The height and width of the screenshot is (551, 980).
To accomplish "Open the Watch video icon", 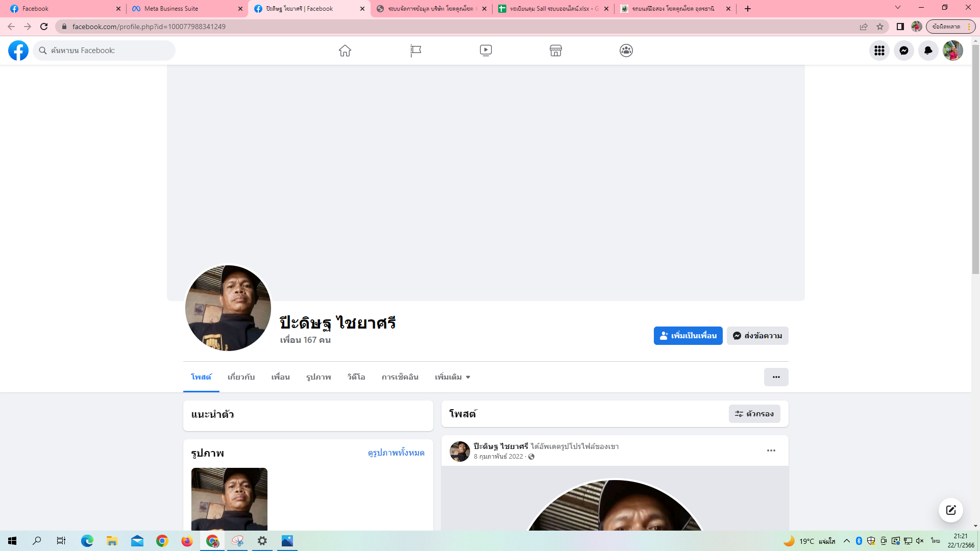I will pos(485,51).
